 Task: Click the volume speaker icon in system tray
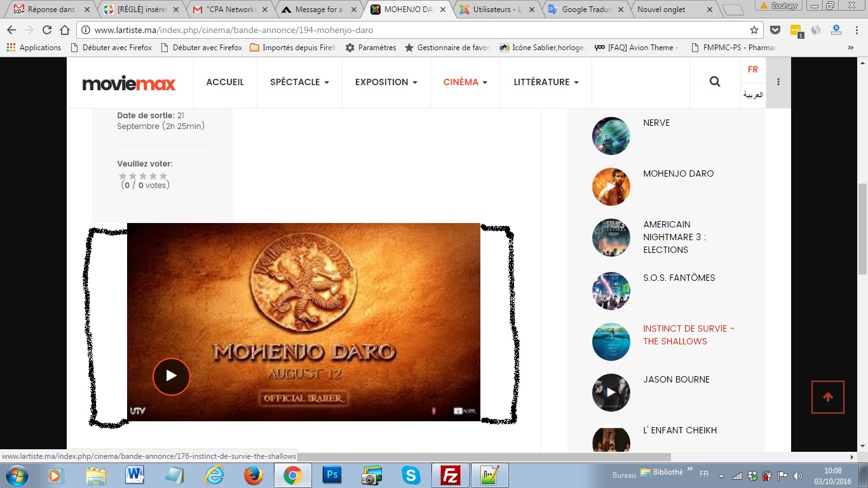click(x=797, y=475)
